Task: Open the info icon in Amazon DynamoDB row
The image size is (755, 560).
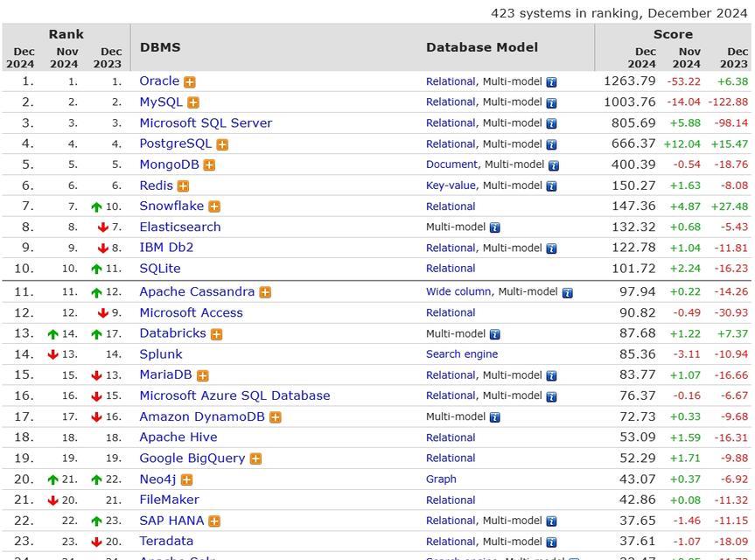Action: 495,417
